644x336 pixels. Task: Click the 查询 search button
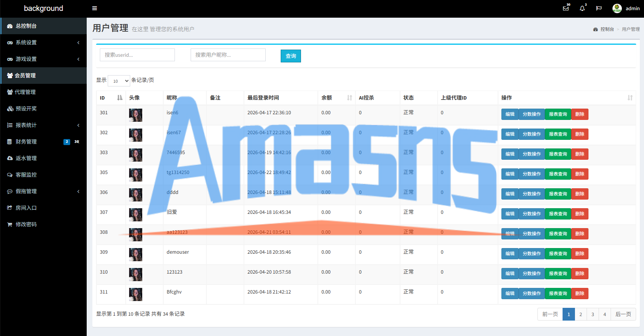coord(291,56)
